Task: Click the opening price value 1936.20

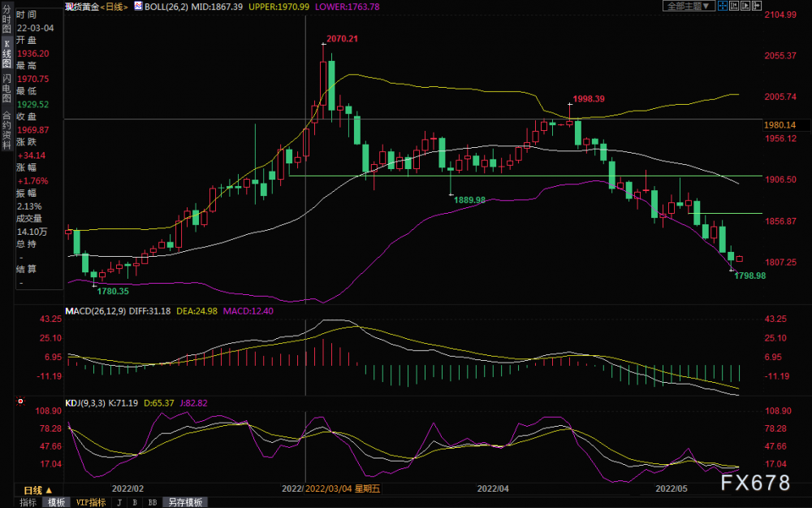Action: click(x=32, y=54)
